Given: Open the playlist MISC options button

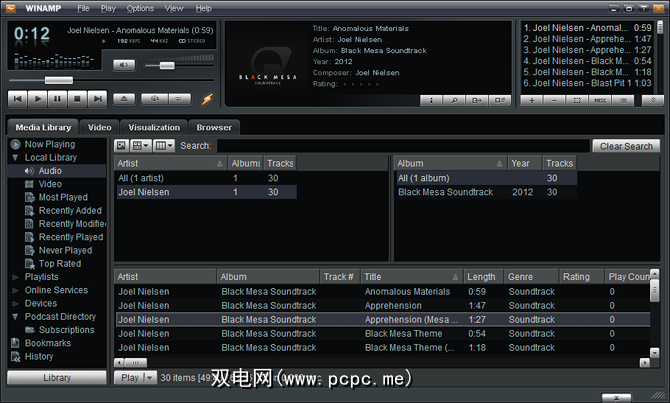Looking at the screenshot, I should 600,100.
